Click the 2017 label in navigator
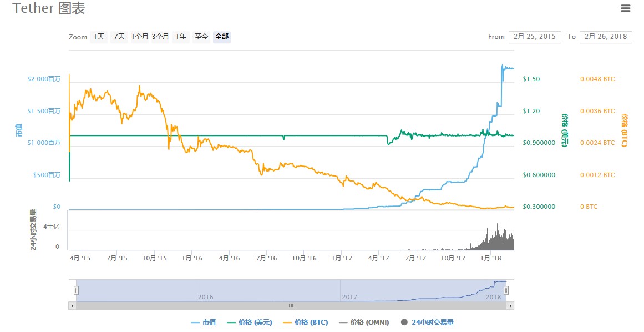 point(349,297)
